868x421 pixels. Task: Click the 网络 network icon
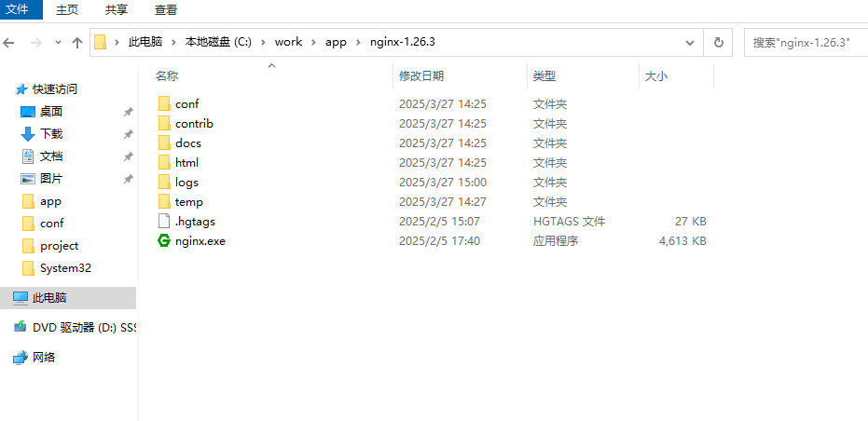pyautogui.click(x=20, y=358)
